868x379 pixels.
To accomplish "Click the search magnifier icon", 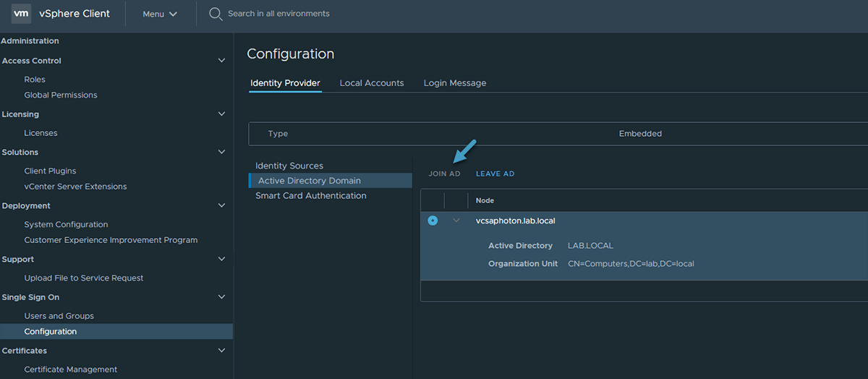I will (x=216, y=14).
